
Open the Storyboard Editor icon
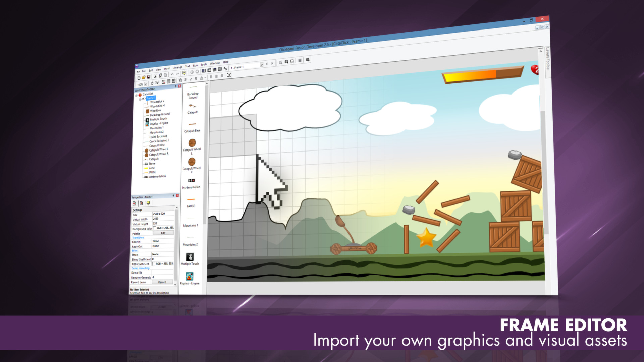coord(203,70)
